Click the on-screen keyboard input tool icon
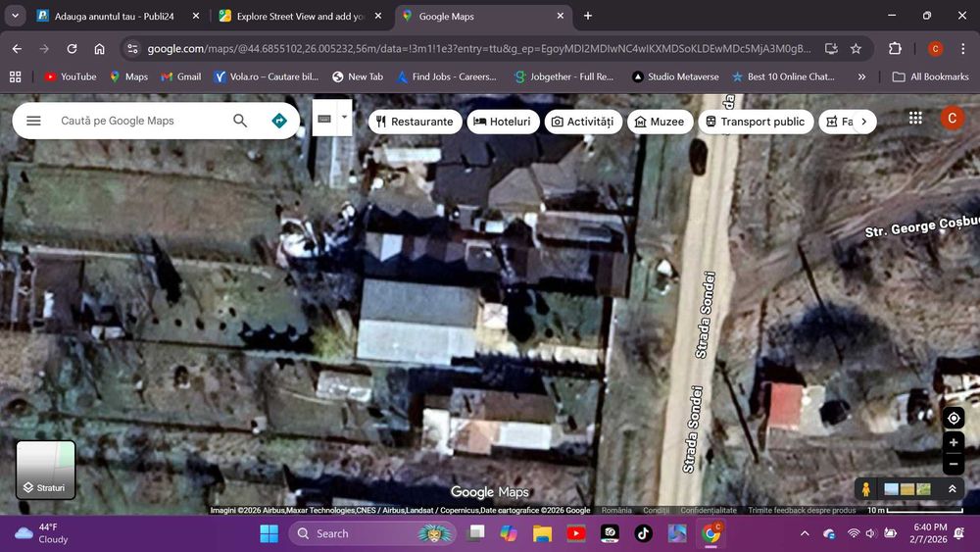This screenshot has height=552, width=980. (x=323, y=119)
